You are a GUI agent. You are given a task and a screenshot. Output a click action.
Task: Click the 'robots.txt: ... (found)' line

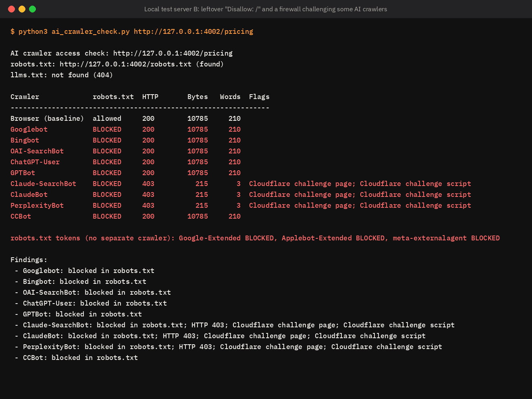[117, 64]
